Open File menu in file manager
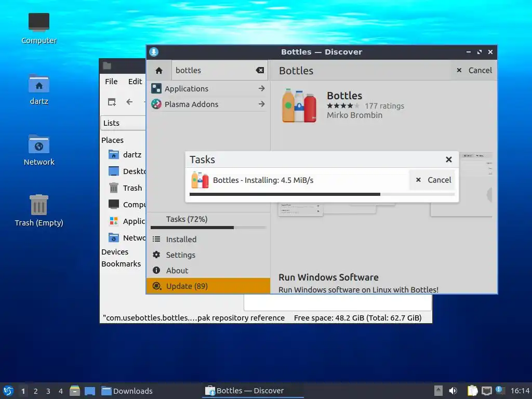Image resolution: width=532 pixels, height=399 pixels. (111, 82)
